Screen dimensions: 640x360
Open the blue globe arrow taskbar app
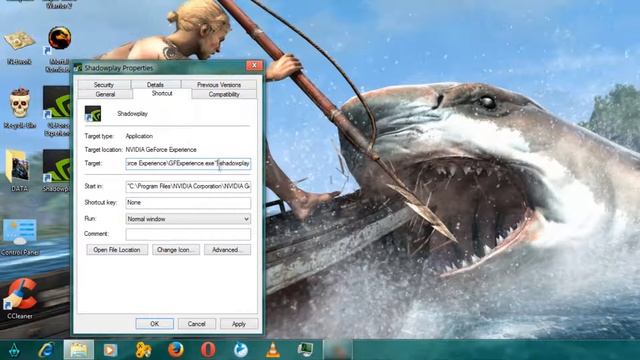coord(241,350)
